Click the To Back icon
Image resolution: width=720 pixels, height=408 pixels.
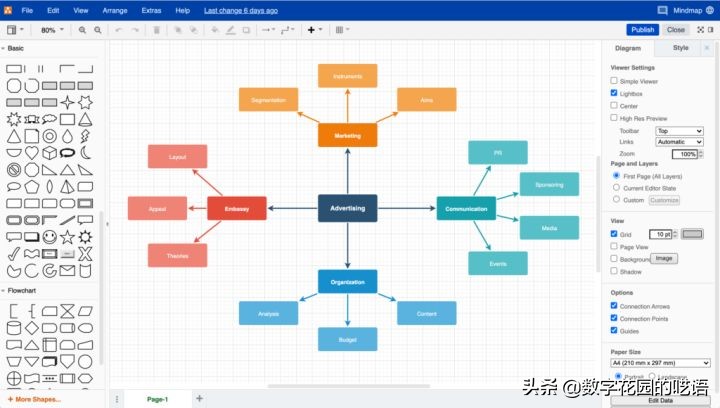pyautogui.click(x=194, y=30)
